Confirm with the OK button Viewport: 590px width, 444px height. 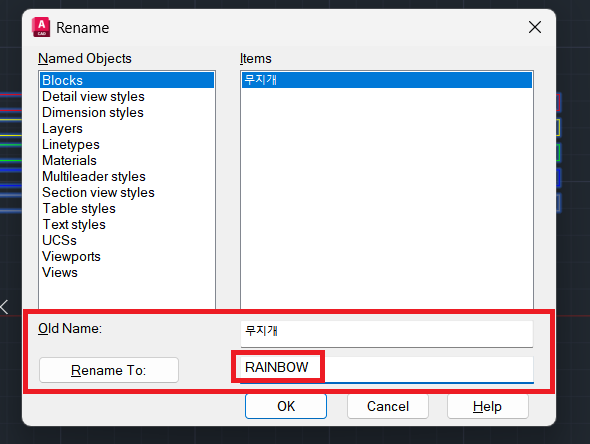point(286,406)
